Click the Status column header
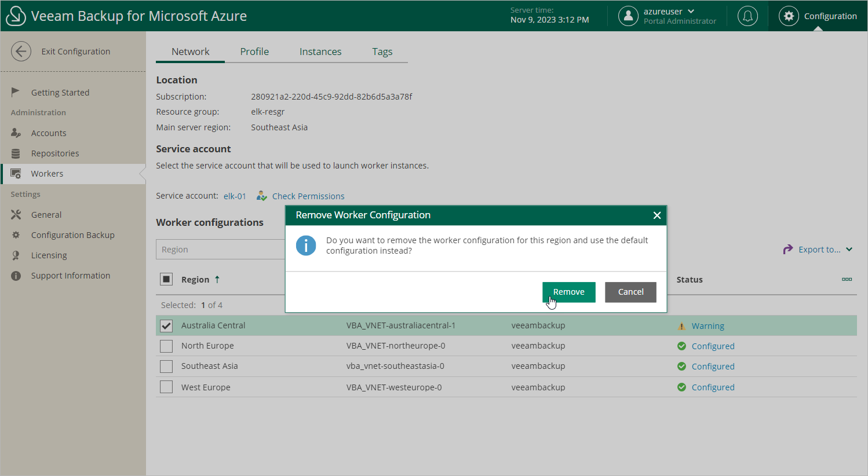 [x=690, y=280]
